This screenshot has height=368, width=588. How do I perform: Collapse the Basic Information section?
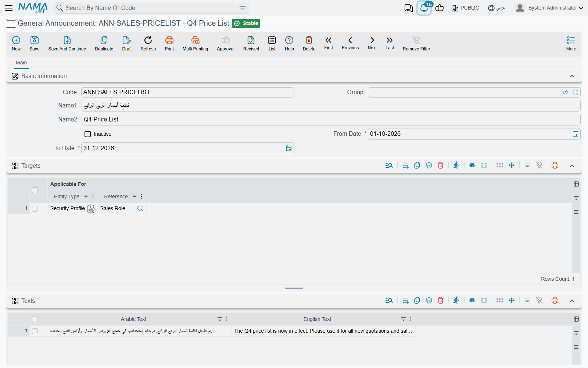tap(572, 76)
